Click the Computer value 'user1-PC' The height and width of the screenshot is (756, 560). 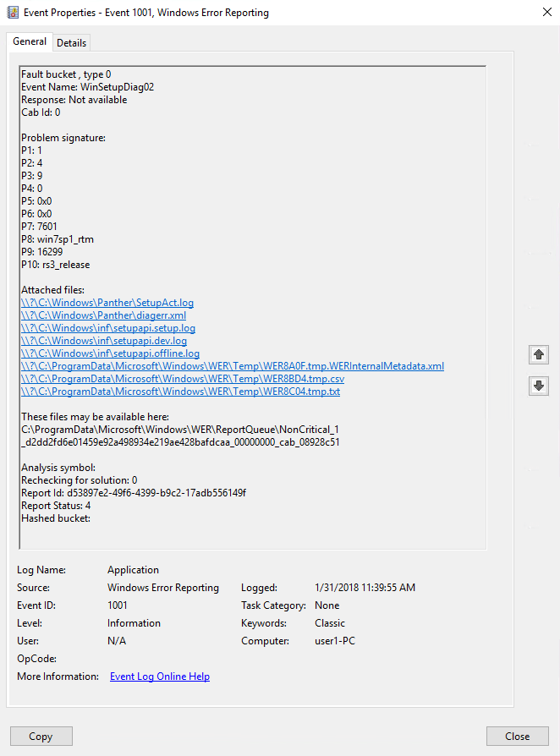pos(335,641)
